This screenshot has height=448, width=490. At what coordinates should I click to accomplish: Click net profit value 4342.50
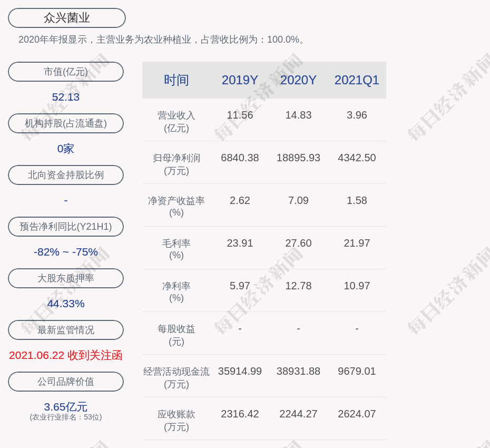(357, 158)
